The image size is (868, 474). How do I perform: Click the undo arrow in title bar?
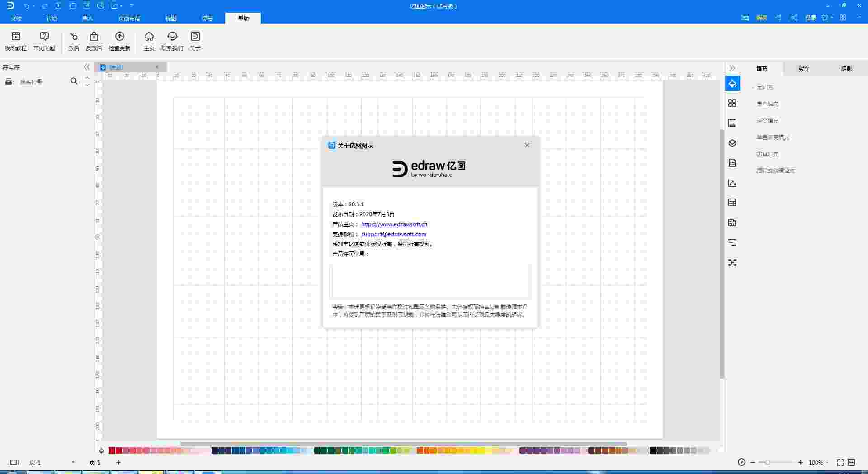(x=26, y=6)
